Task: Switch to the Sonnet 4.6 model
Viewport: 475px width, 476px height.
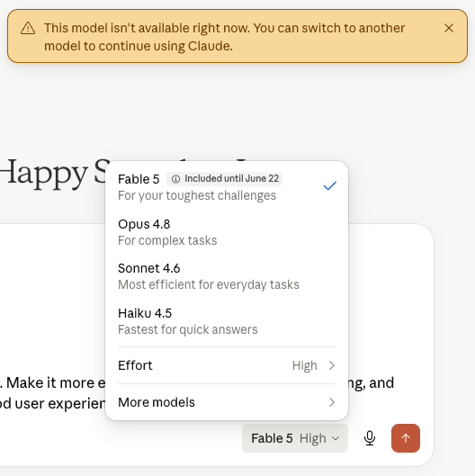Action: coord(227,276)
